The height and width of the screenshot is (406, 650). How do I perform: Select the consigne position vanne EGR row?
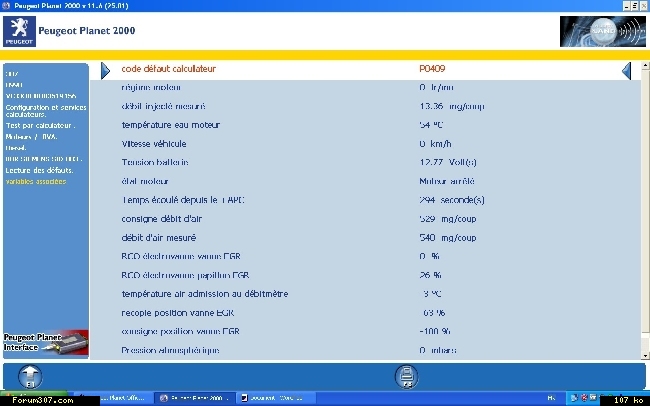[x=365, y=331]
